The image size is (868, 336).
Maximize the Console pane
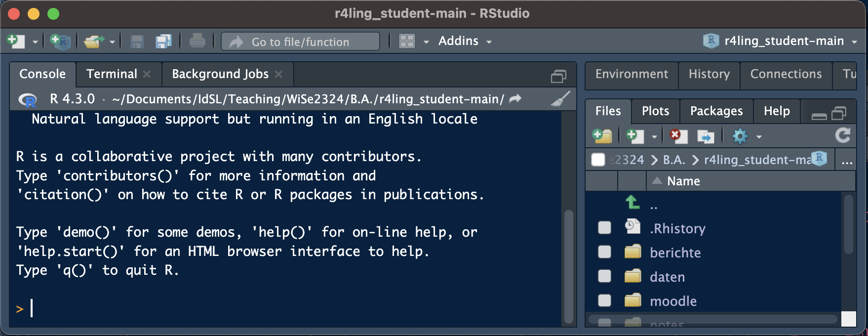click(x=558, y=76)
